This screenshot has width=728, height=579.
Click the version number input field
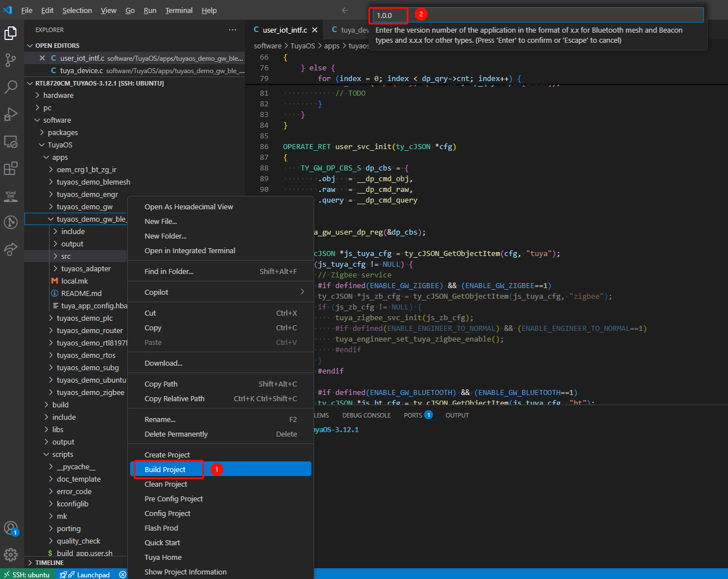pos(538,15)
